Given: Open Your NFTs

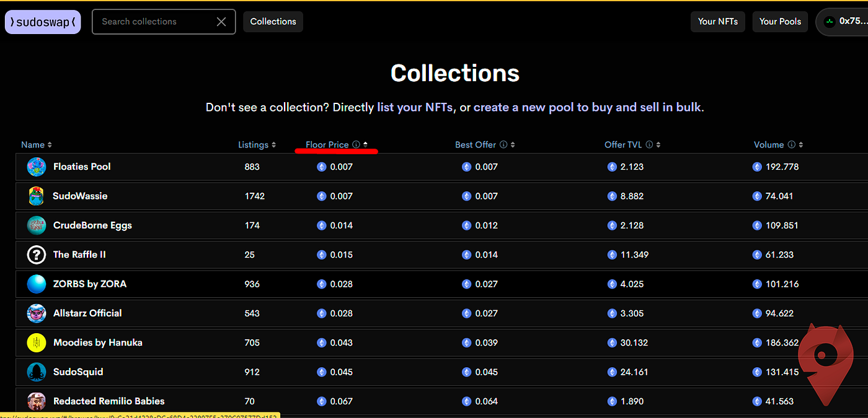Looking at the screenshot, I should pos(718,22).
